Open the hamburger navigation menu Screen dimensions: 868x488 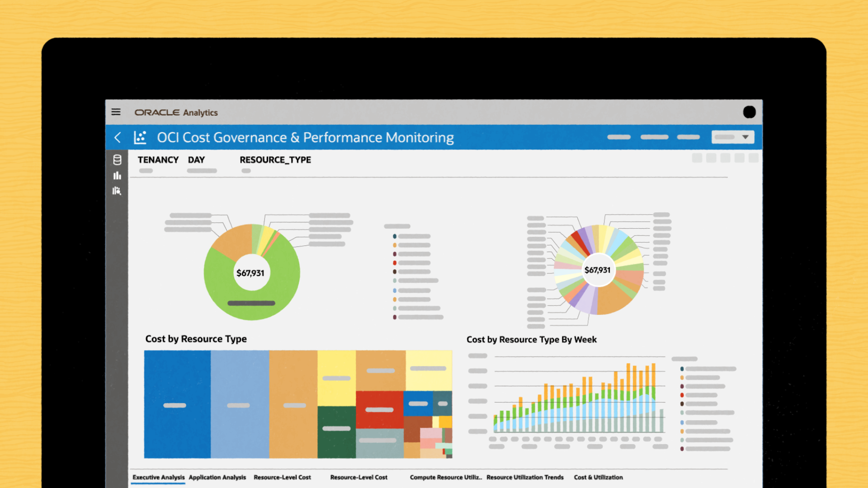pyautogui.click(x=116, y=112)
